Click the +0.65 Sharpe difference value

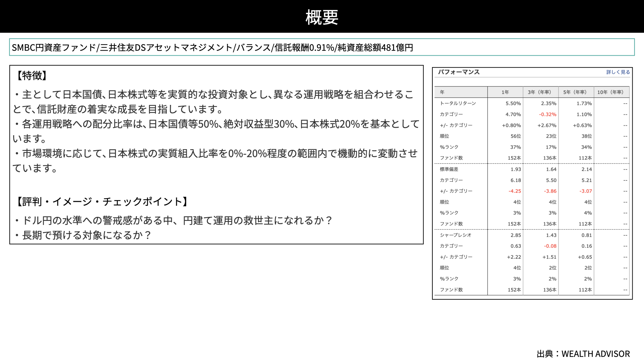click(x=585, y=257)
